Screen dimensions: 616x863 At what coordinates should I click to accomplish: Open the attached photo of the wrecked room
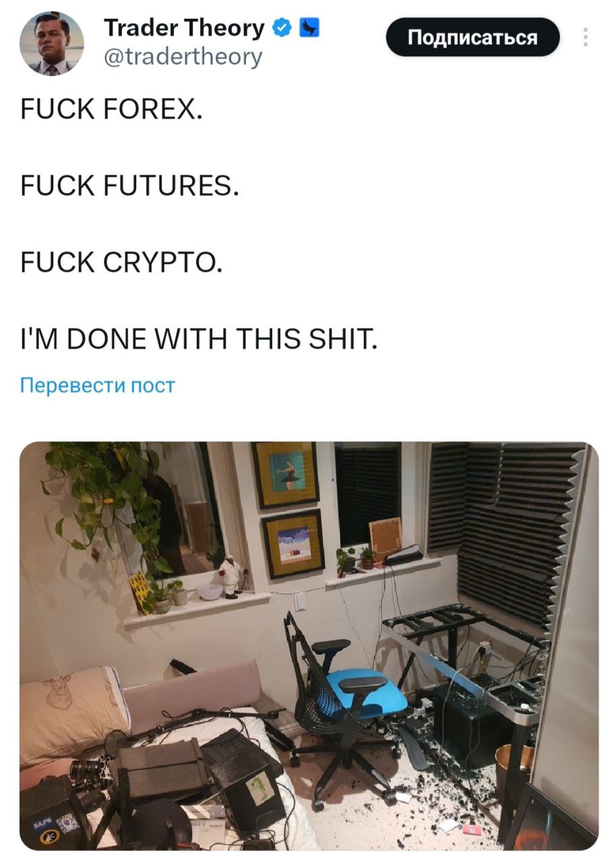tap(309, 646)
